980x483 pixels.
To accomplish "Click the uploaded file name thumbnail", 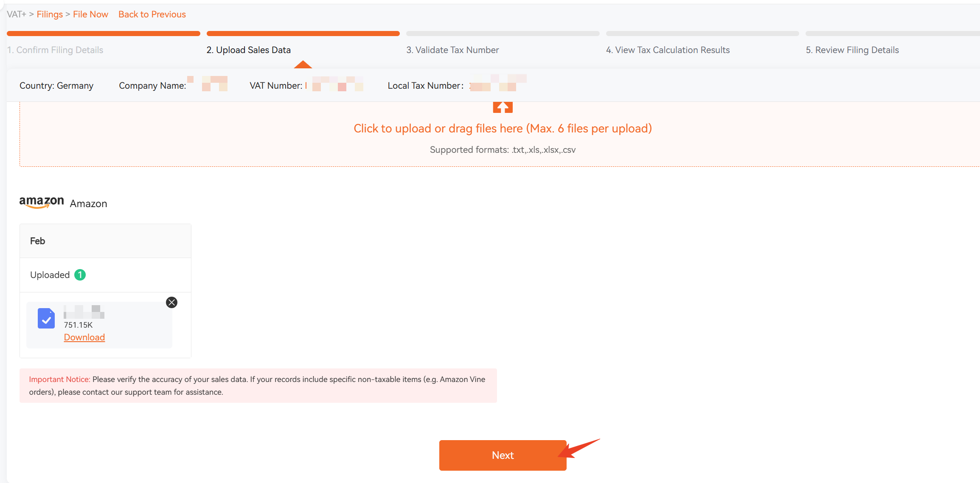I will (84, 312).
